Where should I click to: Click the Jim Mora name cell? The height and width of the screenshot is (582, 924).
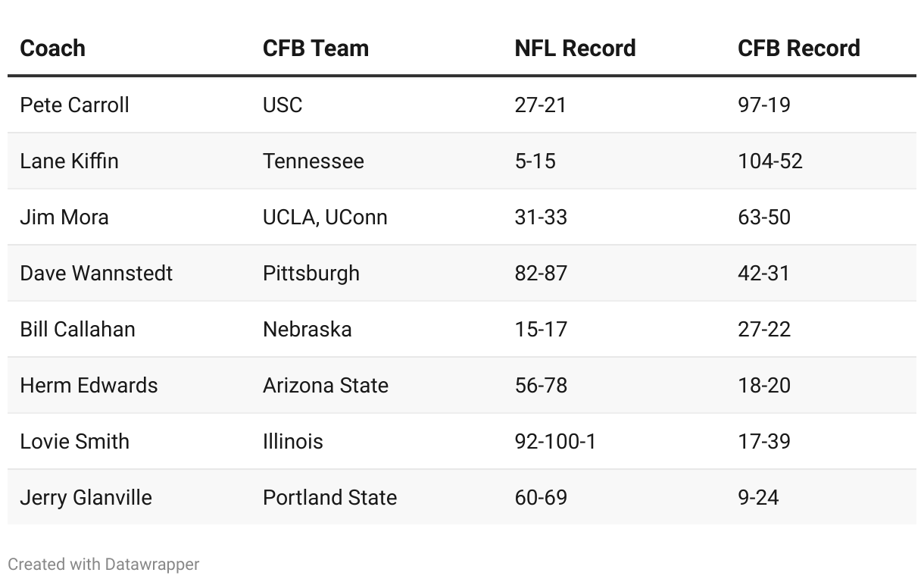pyautogui.click(x=64, y=217)
